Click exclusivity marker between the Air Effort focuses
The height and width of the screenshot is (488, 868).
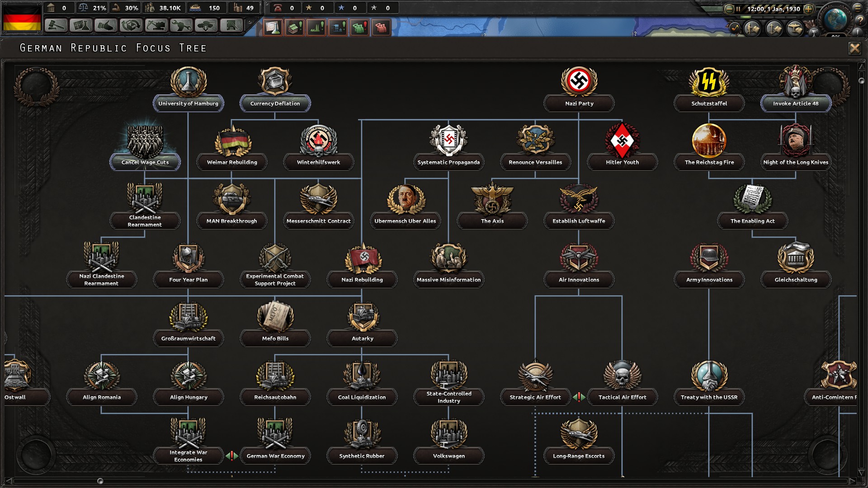coord(579,397)
